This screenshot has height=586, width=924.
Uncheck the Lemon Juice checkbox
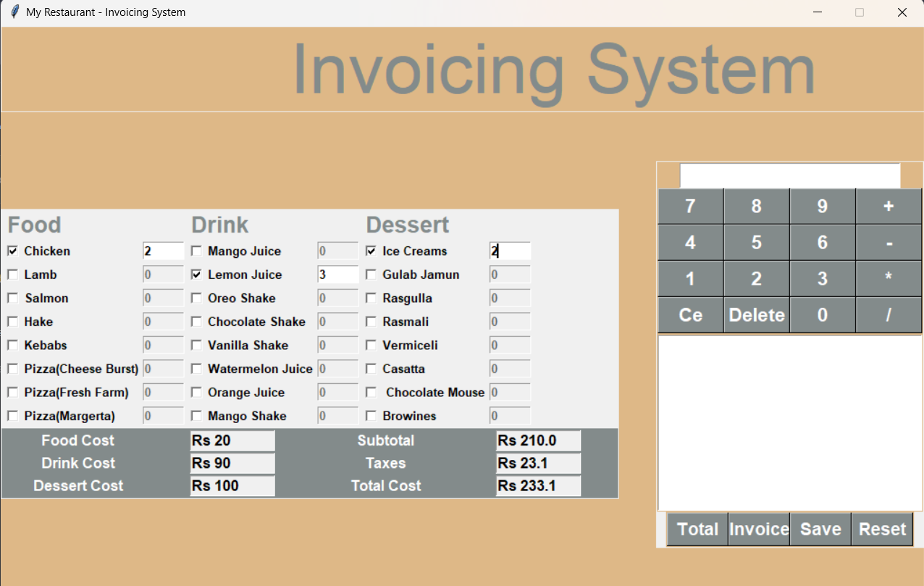tap(196, 275)
